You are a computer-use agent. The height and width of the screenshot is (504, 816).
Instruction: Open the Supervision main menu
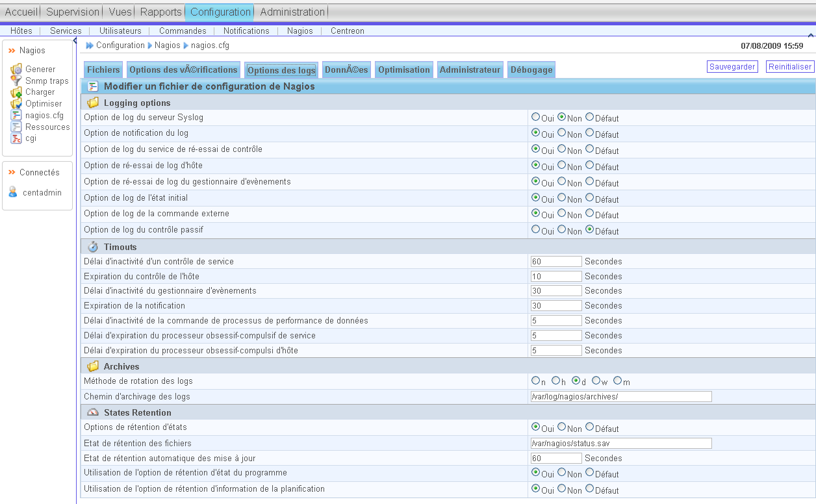click(73, 12)
